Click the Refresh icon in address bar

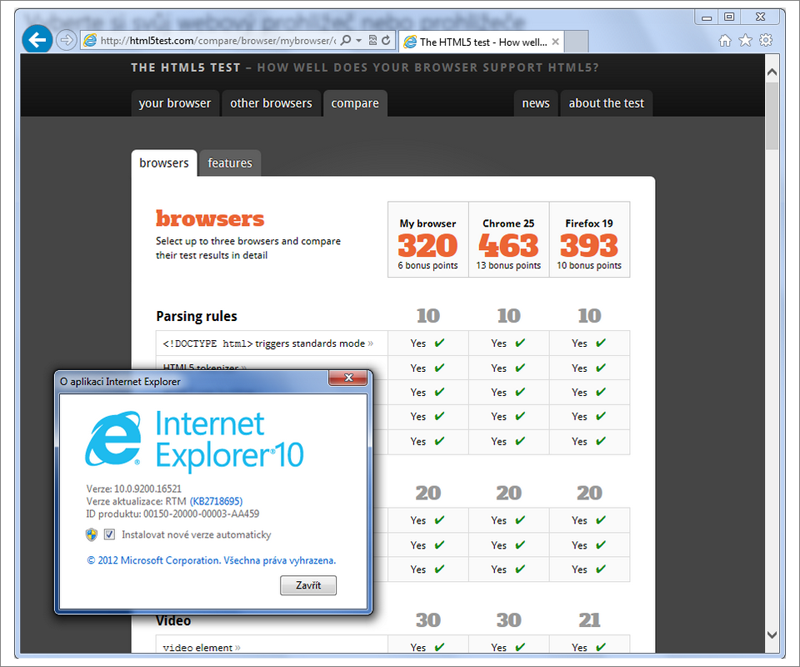pos(386,41)
